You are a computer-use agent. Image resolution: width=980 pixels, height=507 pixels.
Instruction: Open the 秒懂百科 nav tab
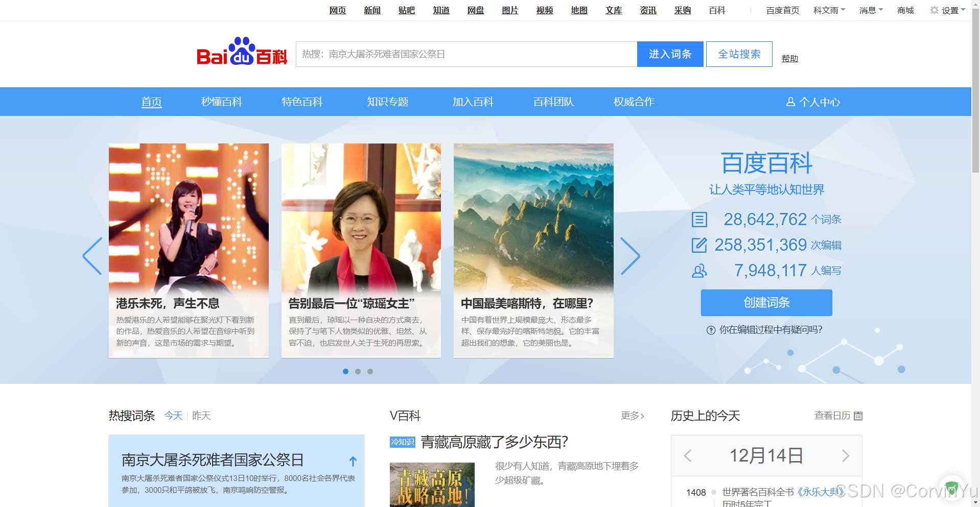tap(221, 102)
